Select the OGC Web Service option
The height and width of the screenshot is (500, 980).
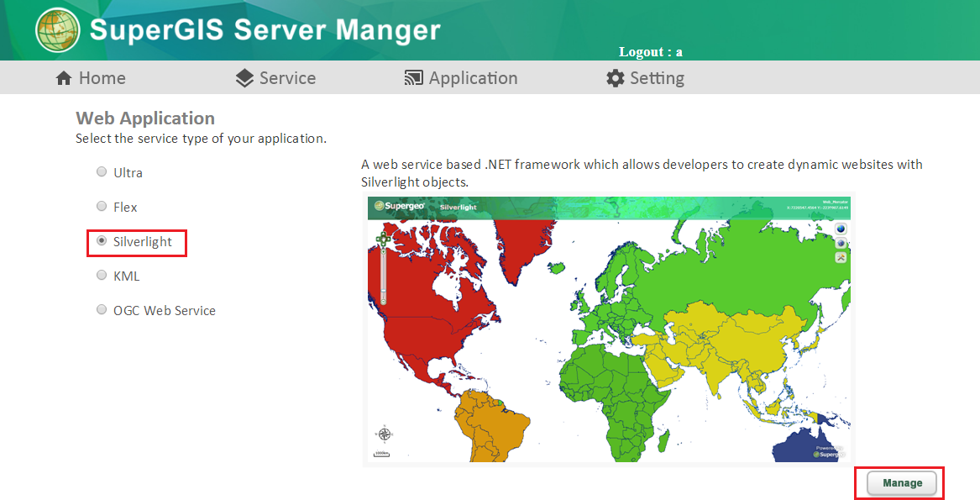102,310
